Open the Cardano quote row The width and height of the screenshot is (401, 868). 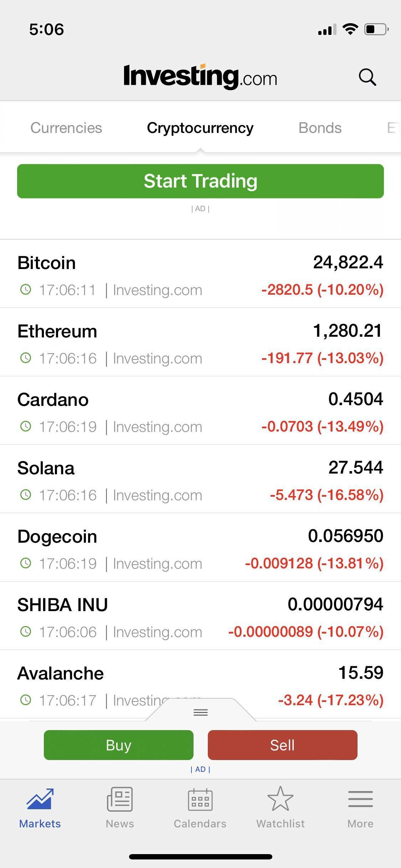(200, 410)
